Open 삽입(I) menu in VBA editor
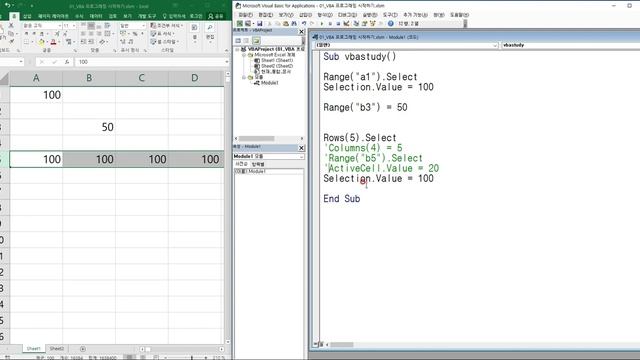This screenshot has height=360, width=640. point(305,15)
